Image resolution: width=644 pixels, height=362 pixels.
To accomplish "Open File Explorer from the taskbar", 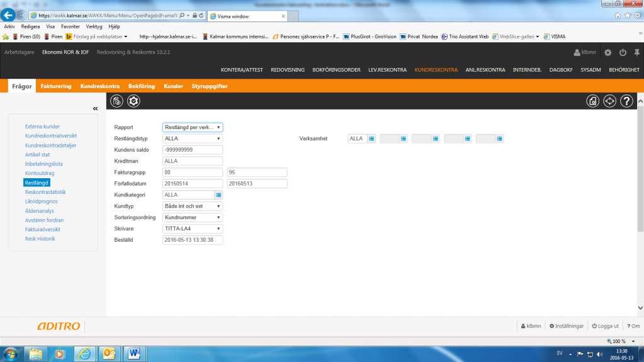I will point(36,354).
